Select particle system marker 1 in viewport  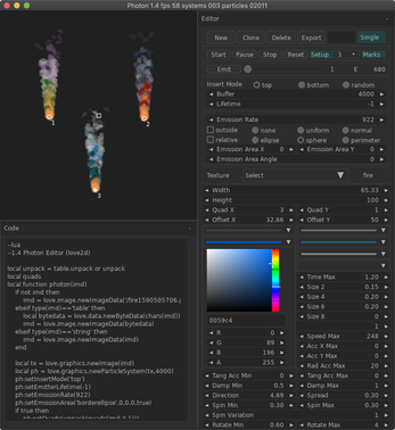49,117
